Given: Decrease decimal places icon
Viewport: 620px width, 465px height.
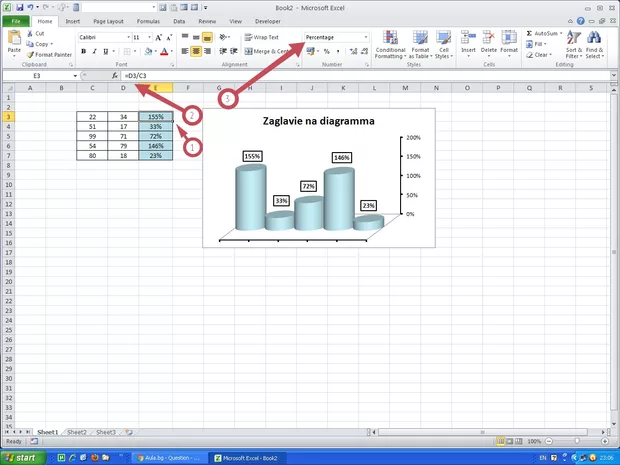Looking at the screenshot, I should click(365, 51).
